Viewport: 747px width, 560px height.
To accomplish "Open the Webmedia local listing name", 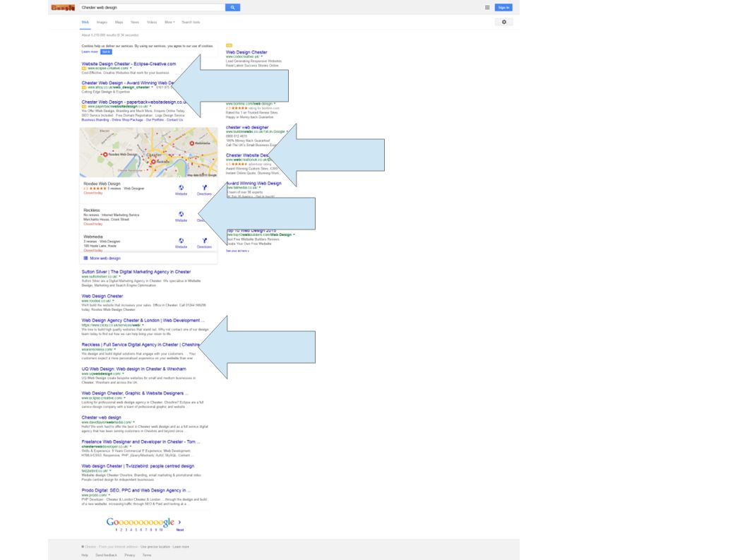I will 93,237.
